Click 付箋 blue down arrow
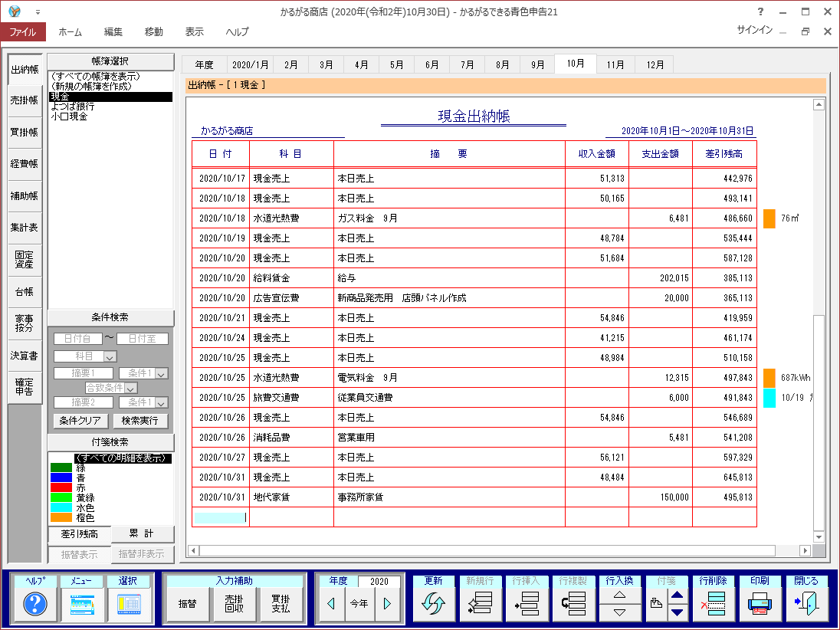The width and height of the screenshot is (840, 630). click(x=678, y=612)
